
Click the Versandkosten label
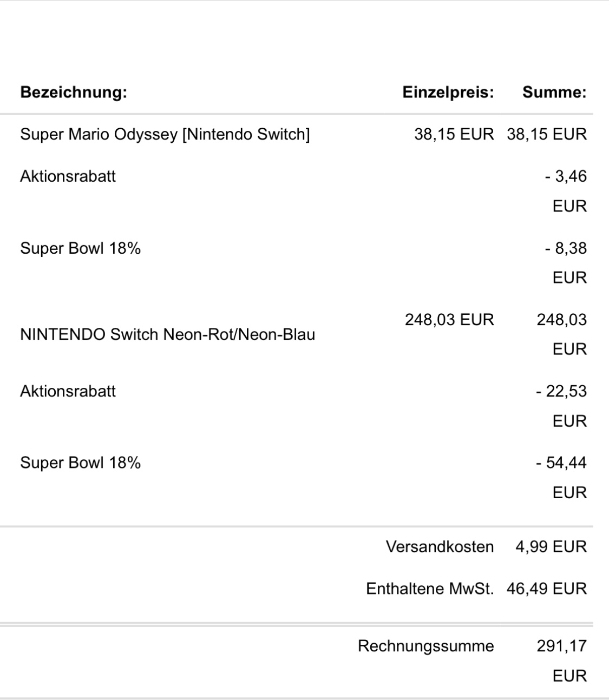coord(440,547)
